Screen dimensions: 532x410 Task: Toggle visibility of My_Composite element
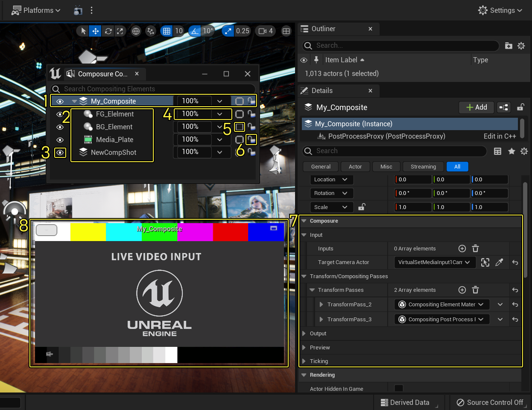click(x=60, y=102)
